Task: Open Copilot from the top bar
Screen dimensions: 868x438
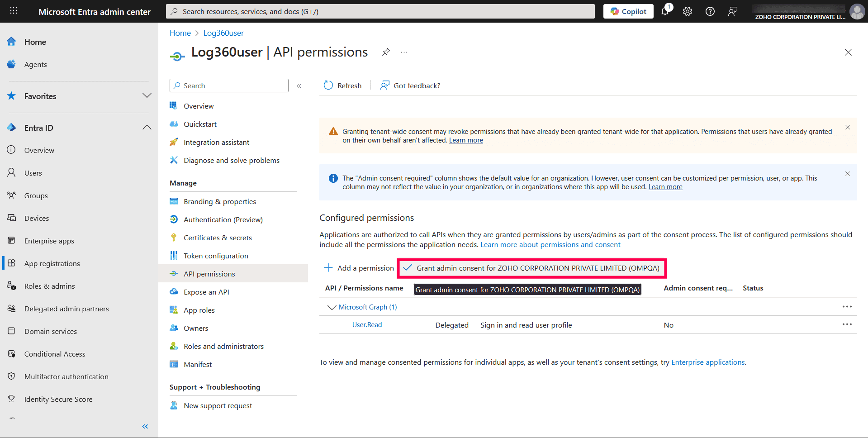Action: point(628,11)
